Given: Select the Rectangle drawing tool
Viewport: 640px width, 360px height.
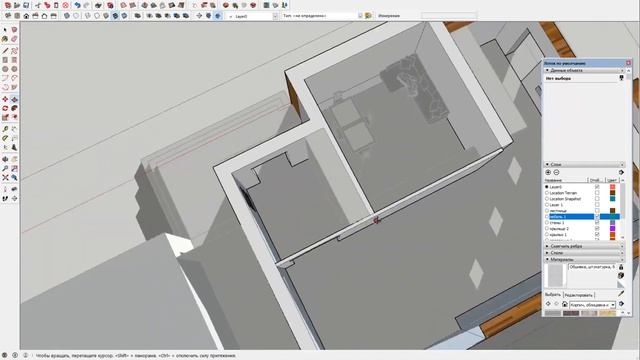Looking at the screenshot, I should click(x=5, y=60).
